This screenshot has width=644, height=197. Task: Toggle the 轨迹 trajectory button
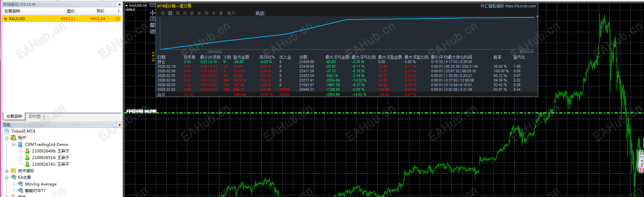coord(260,13)
